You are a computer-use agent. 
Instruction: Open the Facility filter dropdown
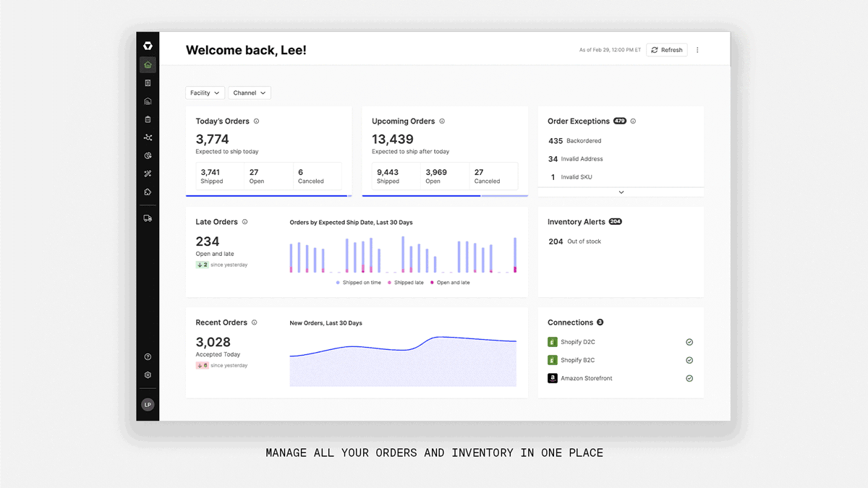[x=205, y=93]
